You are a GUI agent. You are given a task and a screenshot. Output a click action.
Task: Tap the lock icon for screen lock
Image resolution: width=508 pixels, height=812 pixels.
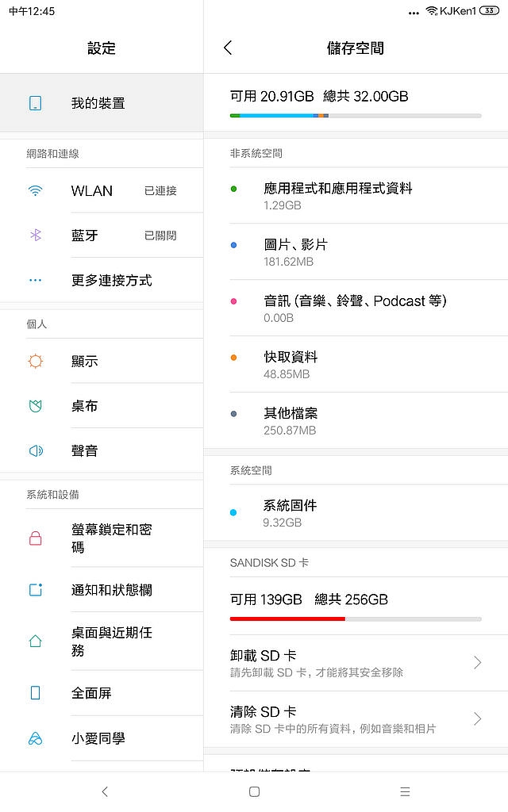tap(35, 538)
